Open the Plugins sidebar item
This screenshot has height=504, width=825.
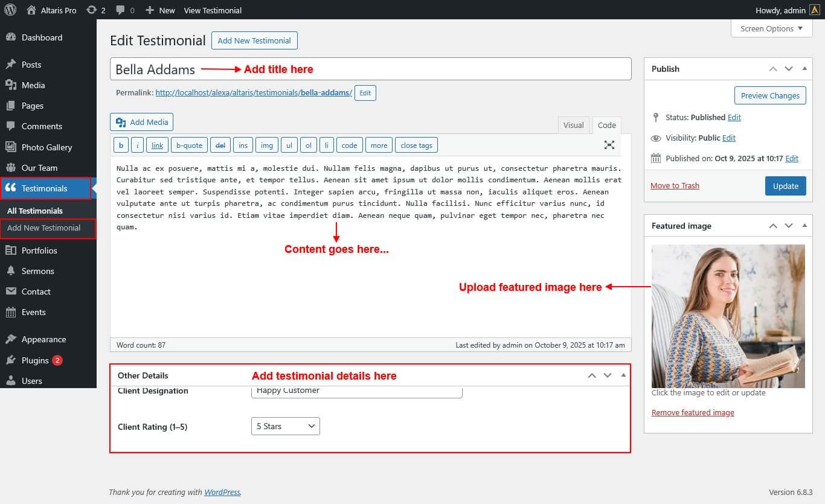[35, 360]
